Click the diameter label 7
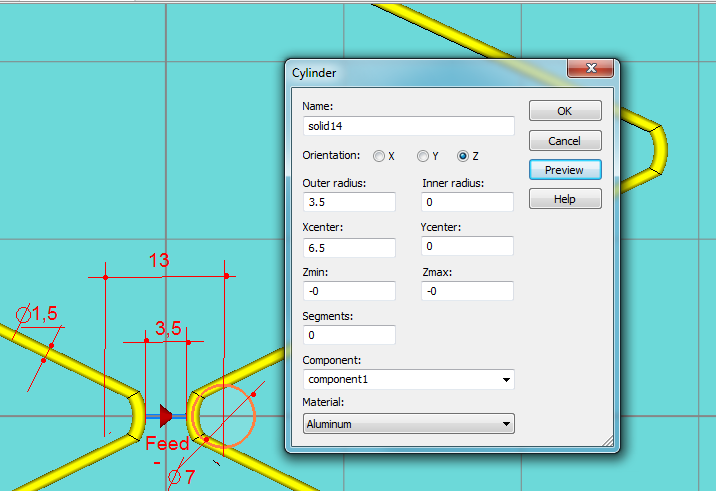 tap(182, 477)
